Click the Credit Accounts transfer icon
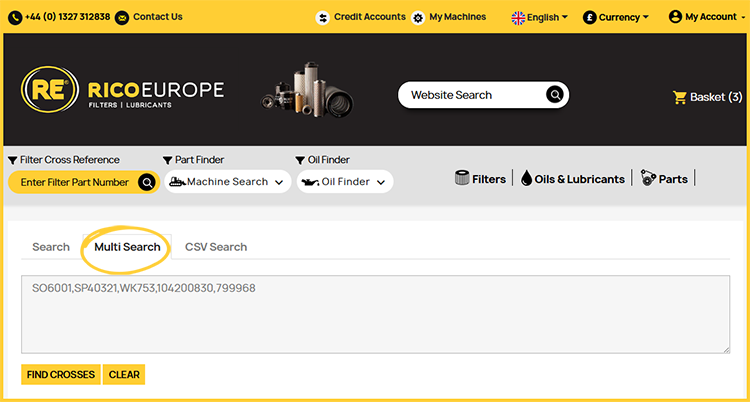This screenshot has height=402, width=750. pyautogui.click(x=323, y=18)
